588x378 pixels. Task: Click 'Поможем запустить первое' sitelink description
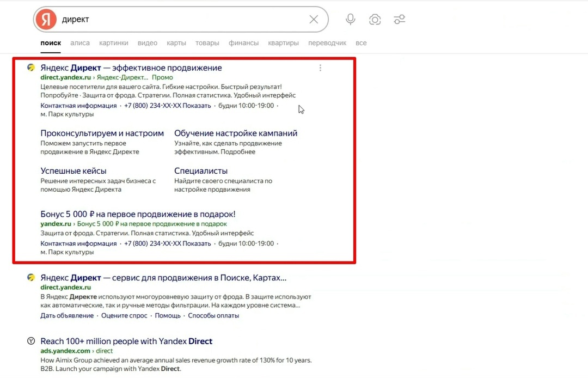83,143
